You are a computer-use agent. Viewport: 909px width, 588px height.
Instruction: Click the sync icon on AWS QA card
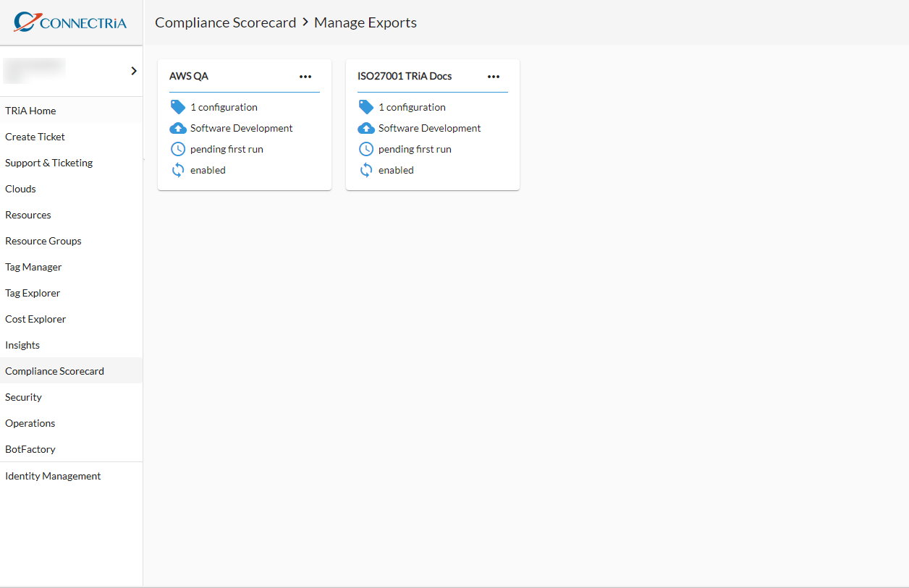click(178, 170)
